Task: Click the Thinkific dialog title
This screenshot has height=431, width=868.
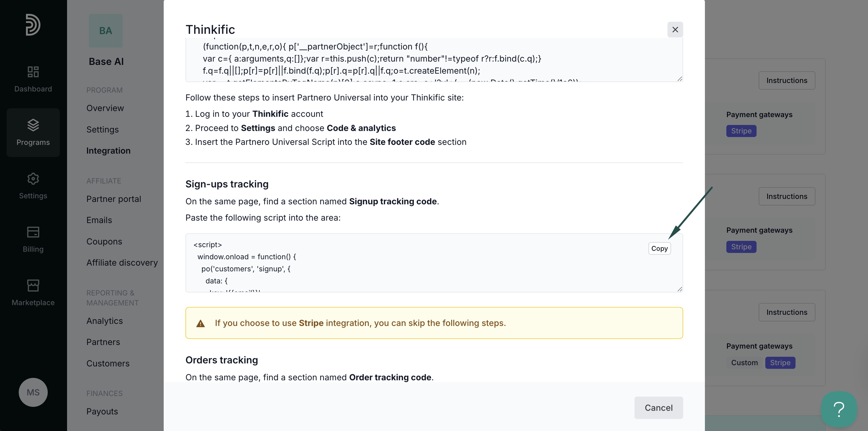Action: click(210, 30)
